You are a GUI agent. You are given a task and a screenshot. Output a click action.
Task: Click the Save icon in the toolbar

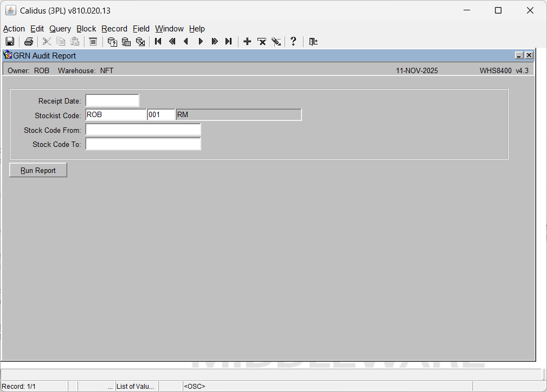pyautogui.click(x=10, y=42)
